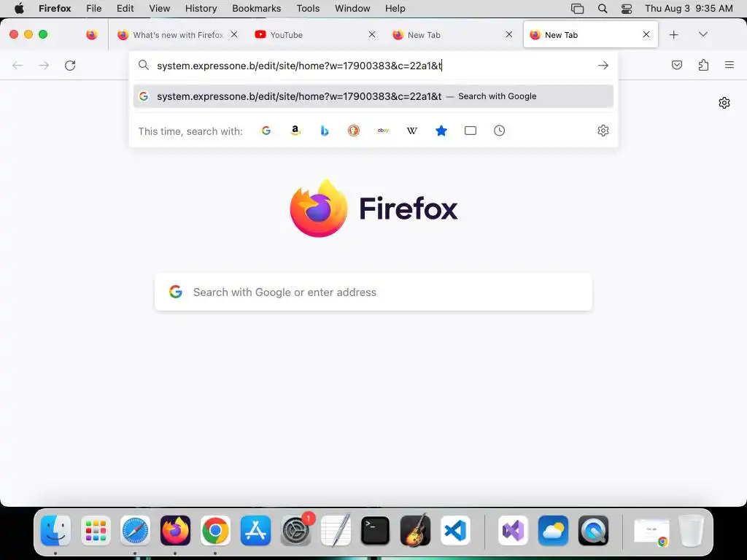The image size is (747, 560).
Task: Search bookmarks using the star icon
Action: tap(441, 131)
